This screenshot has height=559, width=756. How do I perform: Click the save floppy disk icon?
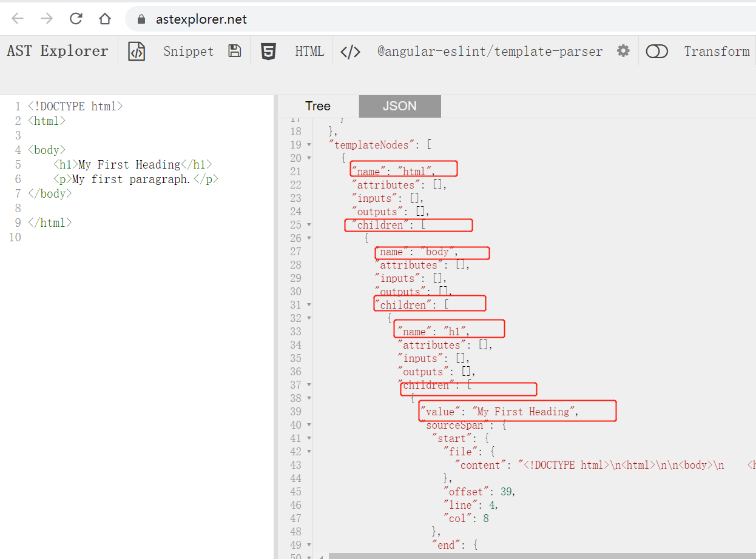234,51
